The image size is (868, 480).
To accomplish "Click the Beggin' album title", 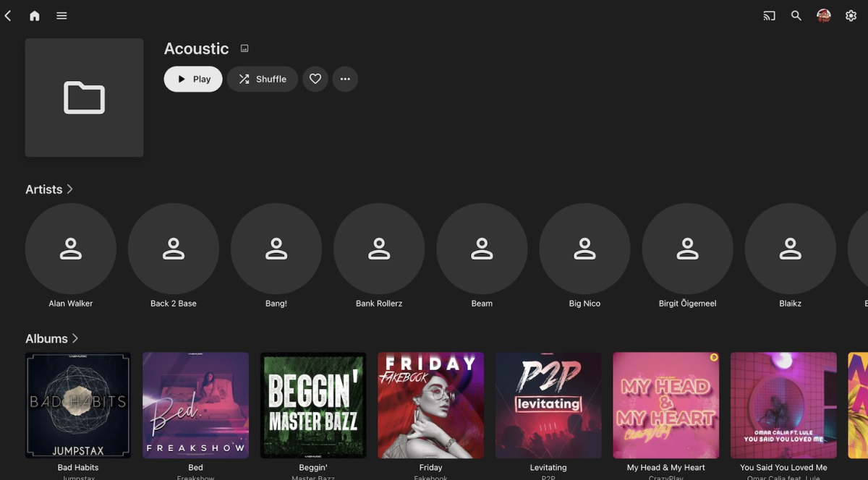I will pos(313,468).
